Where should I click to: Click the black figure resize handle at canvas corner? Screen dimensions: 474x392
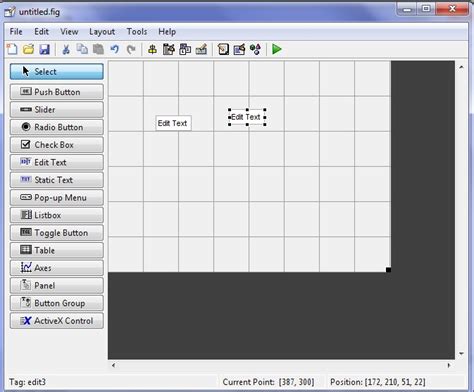click(x=388, y=270)
